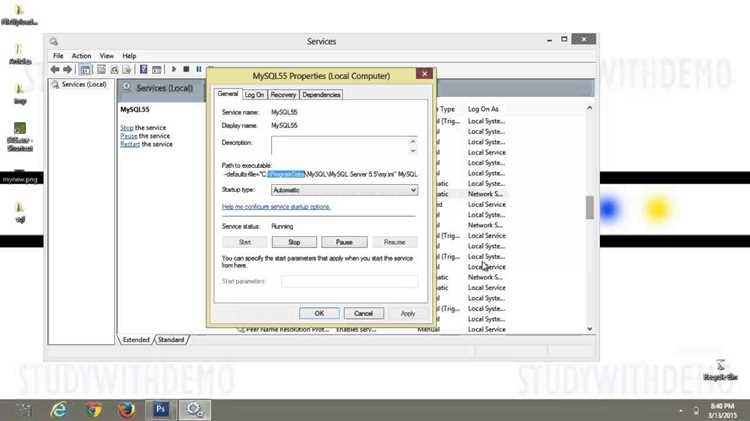The image size is (750, 421).
Task: Open Firefox from the taskbar
Action: (x=127, y=410)
